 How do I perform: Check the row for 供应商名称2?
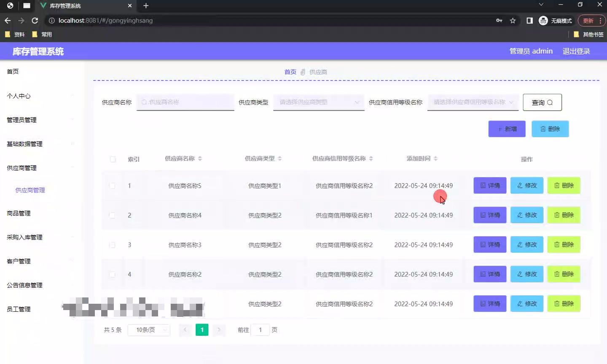[x=112, y=274]
